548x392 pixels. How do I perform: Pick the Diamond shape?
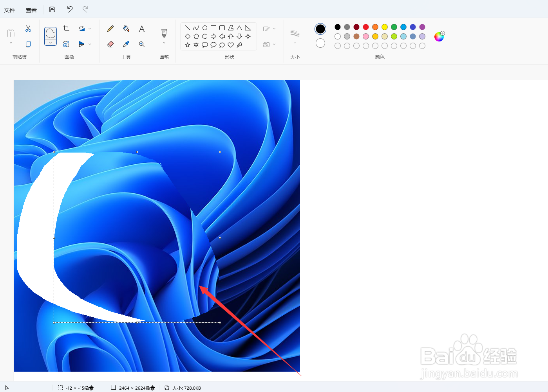[x=188, y=36]
